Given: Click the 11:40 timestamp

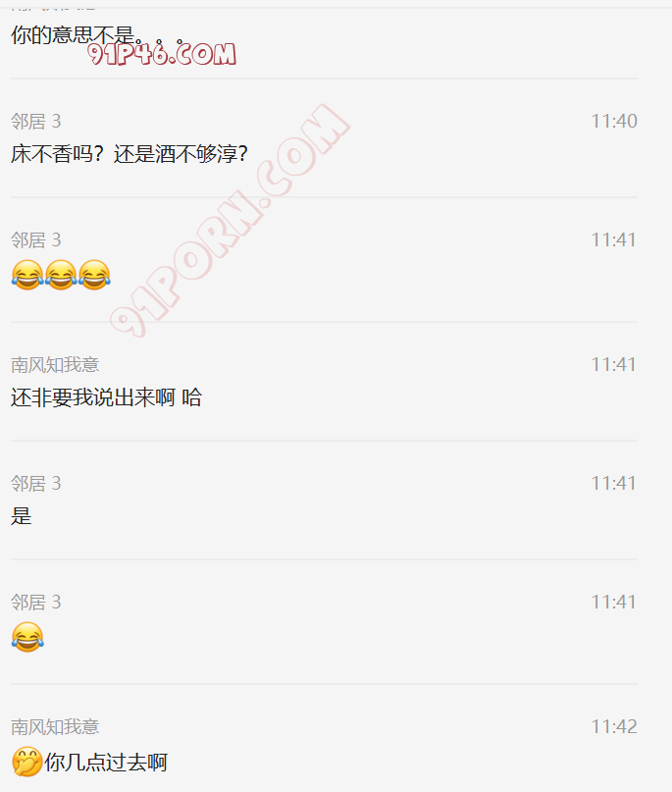Looking at the screenshot, I should point(614,122).
